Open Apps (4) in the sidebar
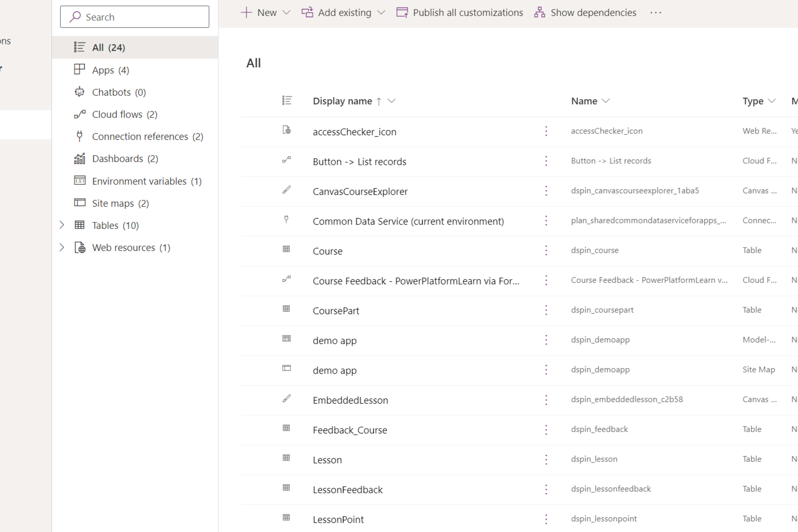Image resolution: width=798 pixels, height=532 pixels. 135,70
